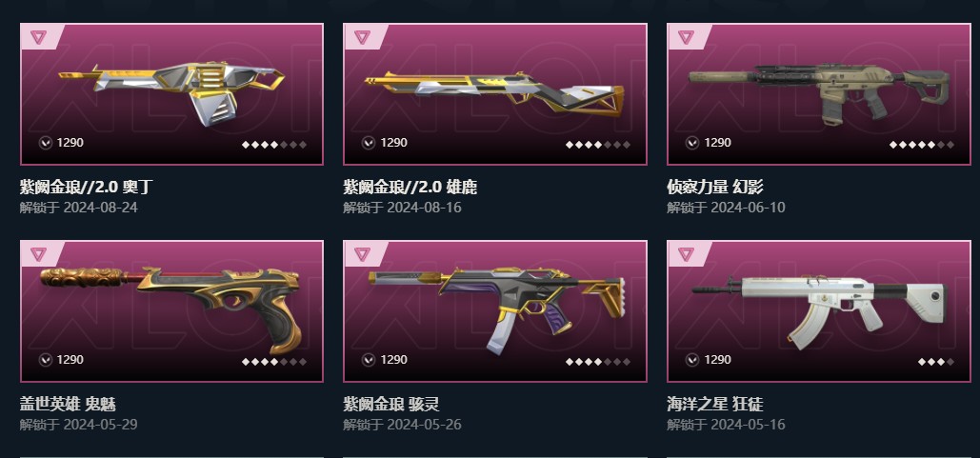Open the 侦察力量 幻影 skin title
Image resolution: width=980 pixels, height=458 pixels.
coord(715,187)
